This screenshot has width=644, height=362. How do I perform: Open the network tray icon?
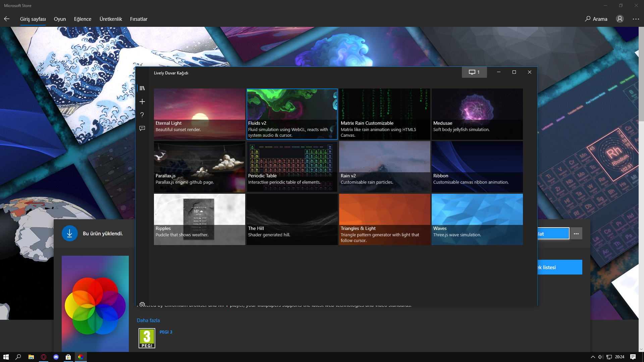click(609, 357)
